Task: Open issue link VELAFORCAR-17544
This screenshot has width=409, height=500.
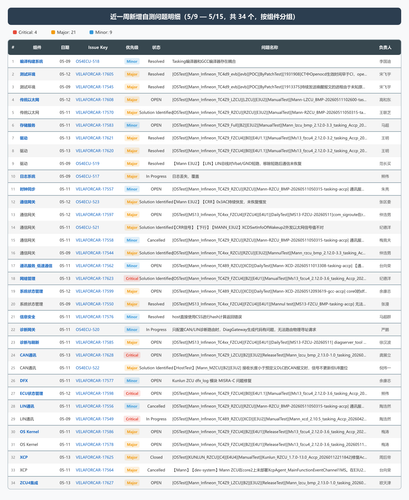Action: pos(95,253)
